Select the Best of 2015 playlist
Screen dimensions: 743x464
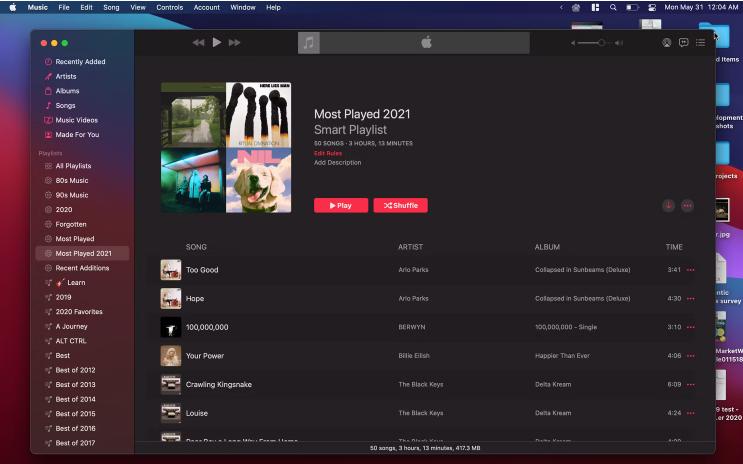[75, 414]
